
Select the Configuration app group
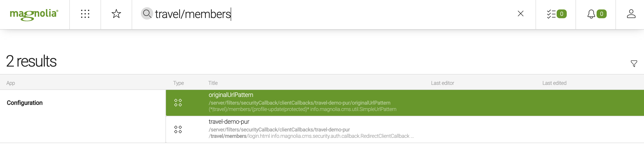click(25, 103)
